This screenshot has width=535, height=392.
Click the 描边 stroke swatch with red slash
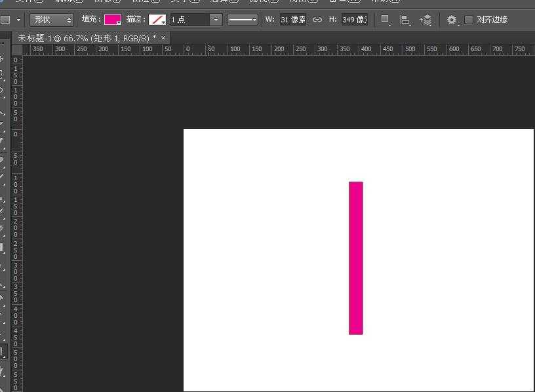coord(157,20)
